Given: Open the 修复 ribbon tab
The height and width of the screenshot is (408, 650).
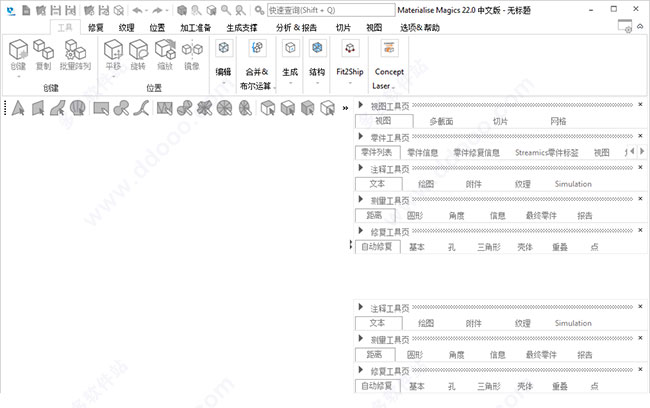Looking at the screenshot, I should [x=95, y=28].
